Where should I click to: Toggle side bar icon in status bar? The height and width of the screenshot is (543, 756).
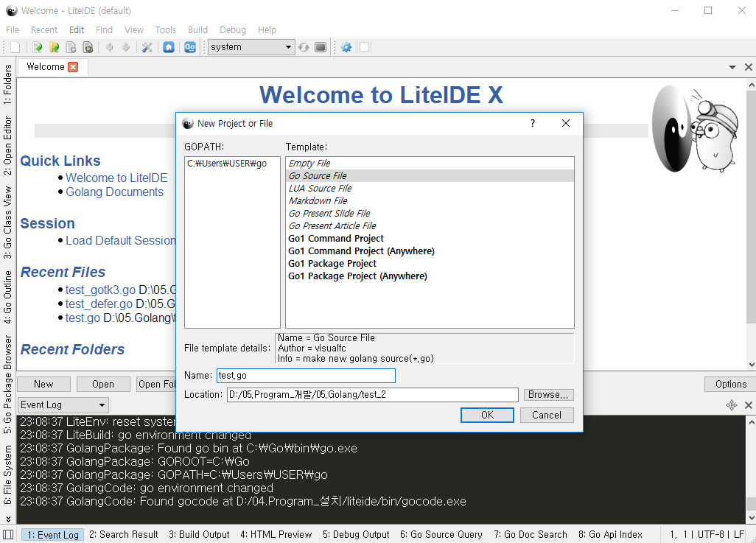pos(8,534)
